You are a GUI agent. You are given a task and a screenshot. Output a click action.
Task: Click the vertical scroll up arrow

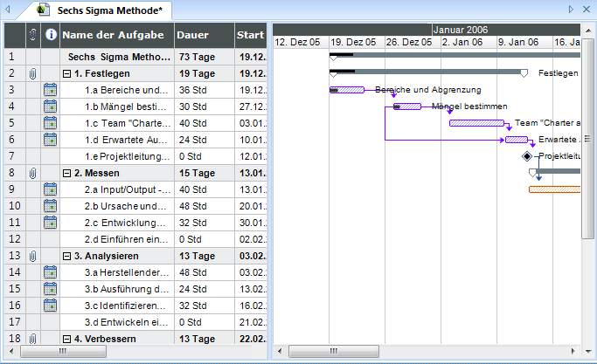pos(588,31)
